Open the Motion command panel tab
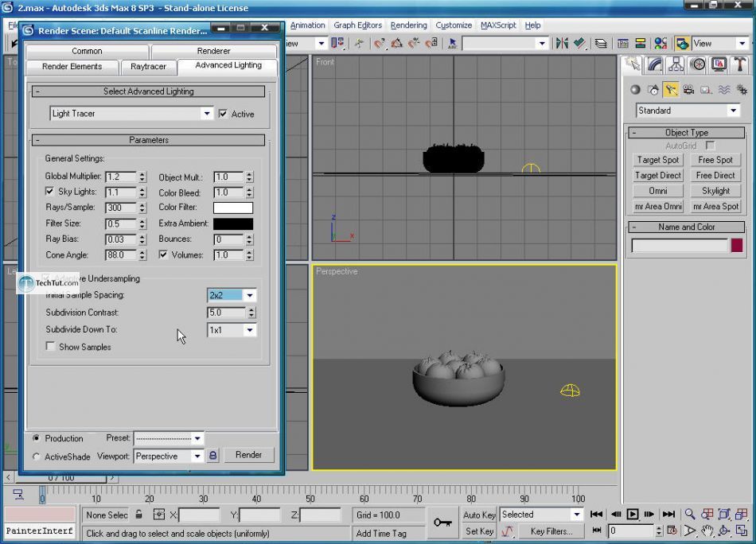The image size is (756, 544). click(698, 64)
